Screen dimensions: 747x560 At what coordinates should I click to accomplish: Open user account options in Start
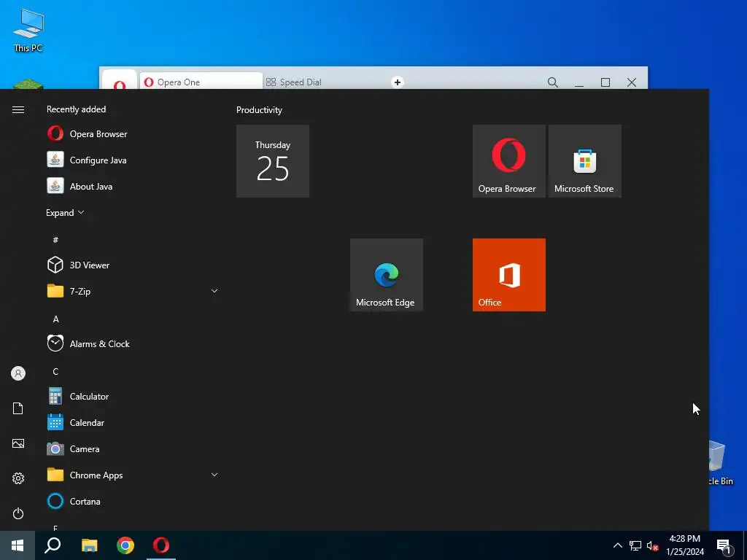(18, 373)
